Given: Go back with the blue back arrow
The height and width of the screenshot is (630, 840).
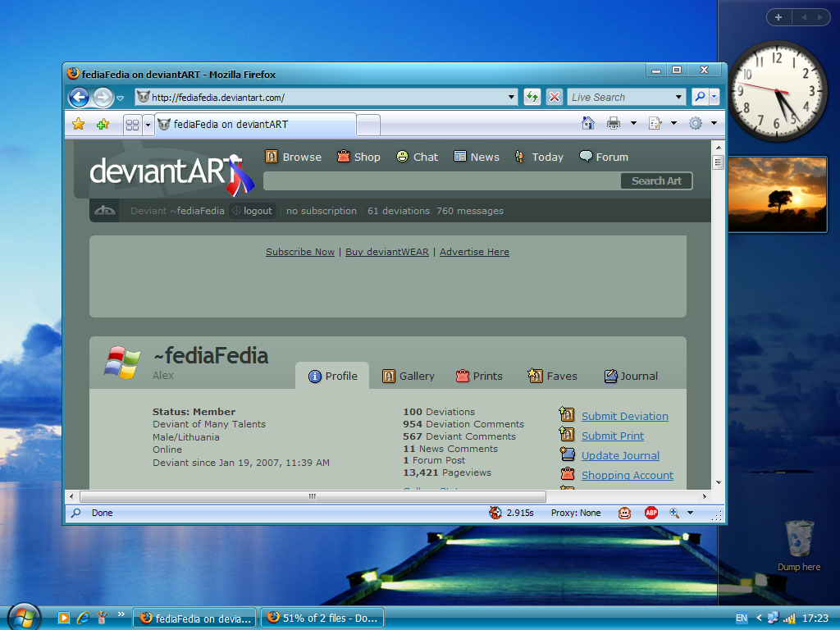Looking at the screenshot, I should pyautogui.click(x=80, y=98).
